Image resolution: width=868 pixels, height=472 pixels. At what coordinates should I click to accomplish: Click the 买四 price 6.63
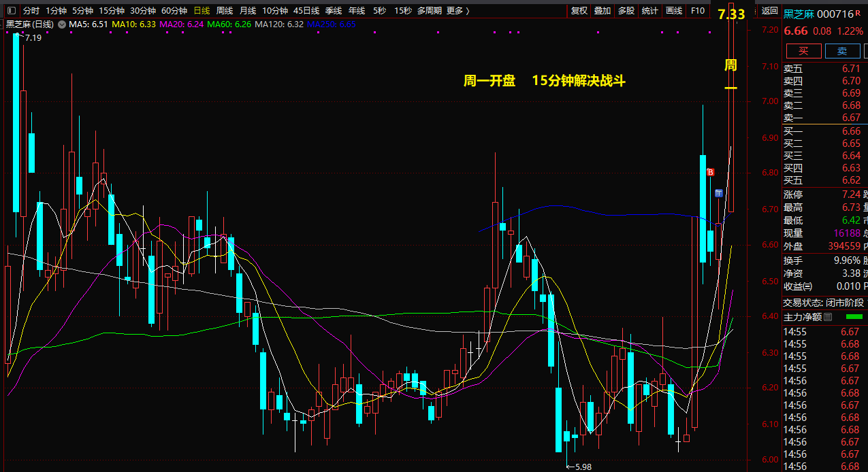pyautogui.click(x=851, y=168)
